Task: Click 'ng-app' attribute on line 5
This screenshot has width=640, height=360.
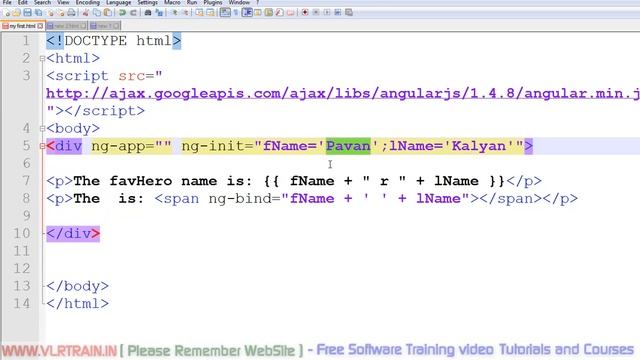Action: point(118,147)
